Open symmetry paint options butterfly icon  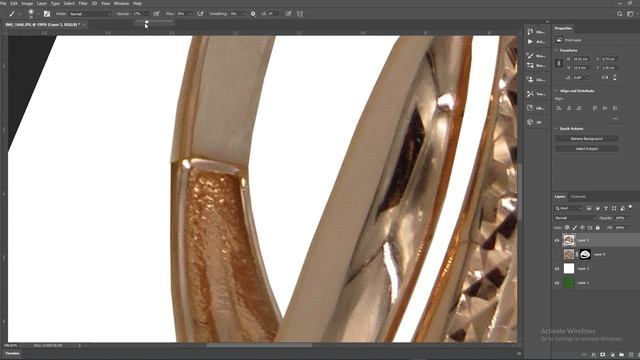point(300,14)
